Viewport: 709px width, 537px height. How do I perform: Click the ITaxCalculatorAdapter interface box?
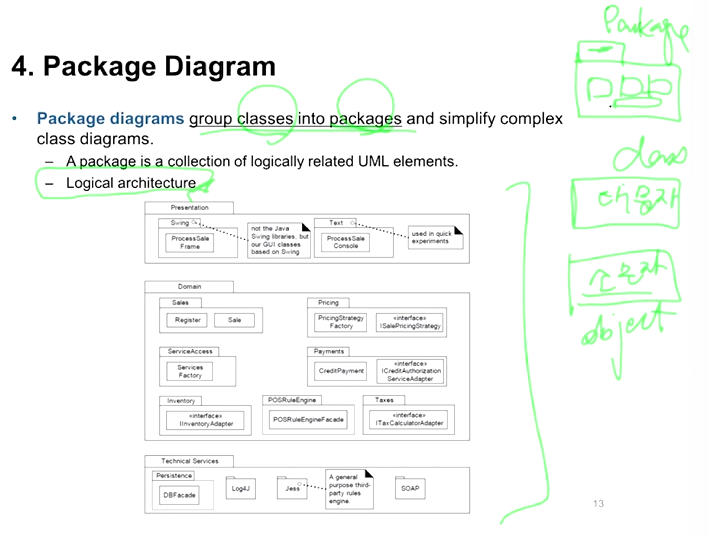point(409,420)
